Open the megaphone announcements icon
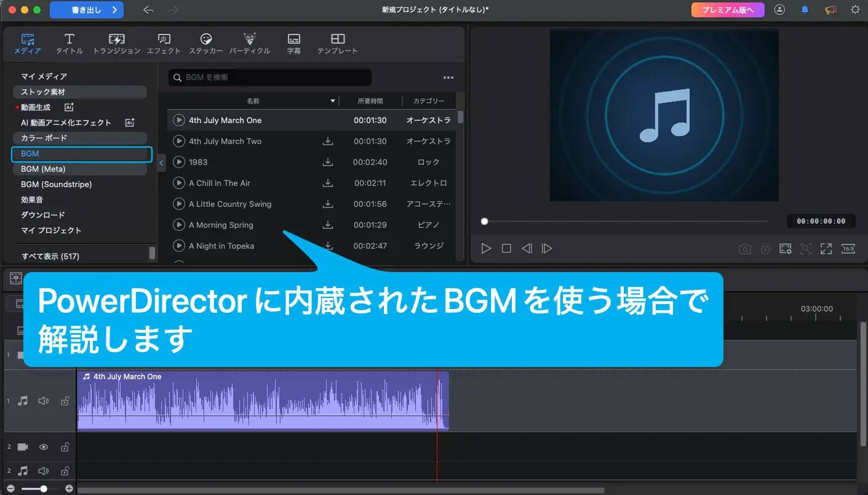 tap(830, 10)
